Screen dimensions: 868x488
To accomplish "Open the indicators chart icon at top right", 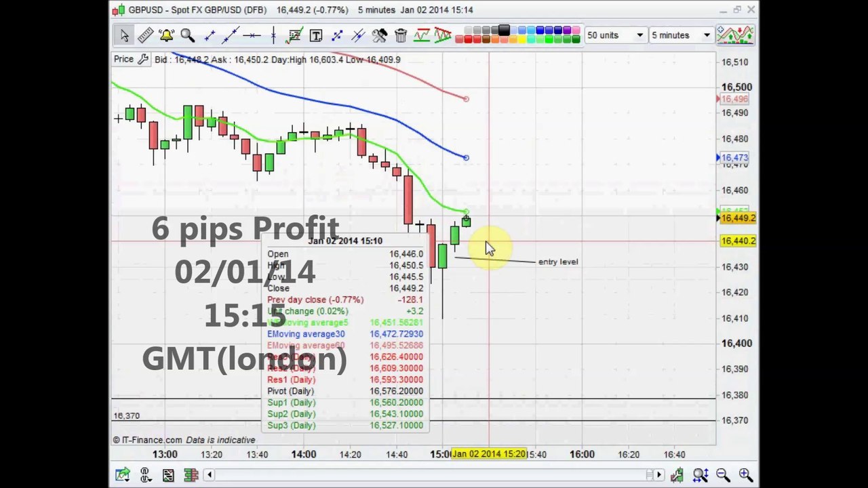I will (735, 35).
